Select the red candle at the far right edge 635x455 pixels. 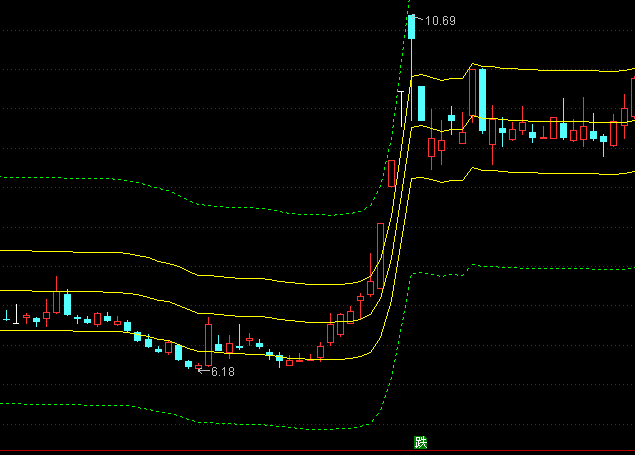tap(632, 95)
